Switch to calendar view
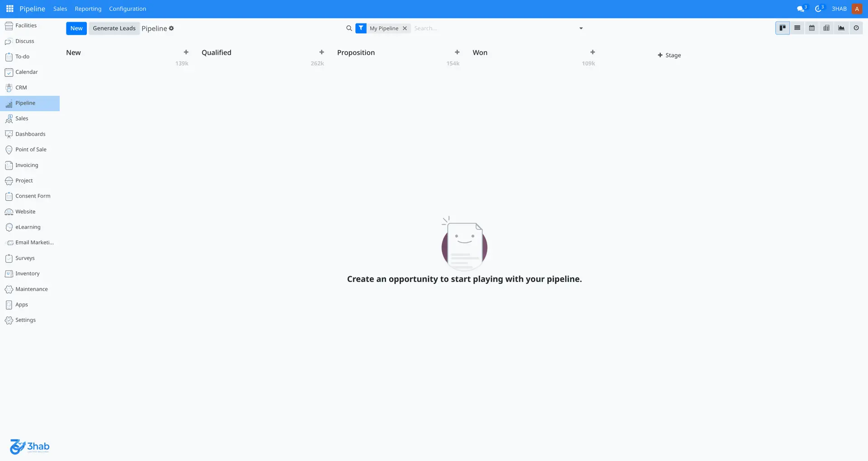Screen dimensions: 868x461 [x=811, y=28]
